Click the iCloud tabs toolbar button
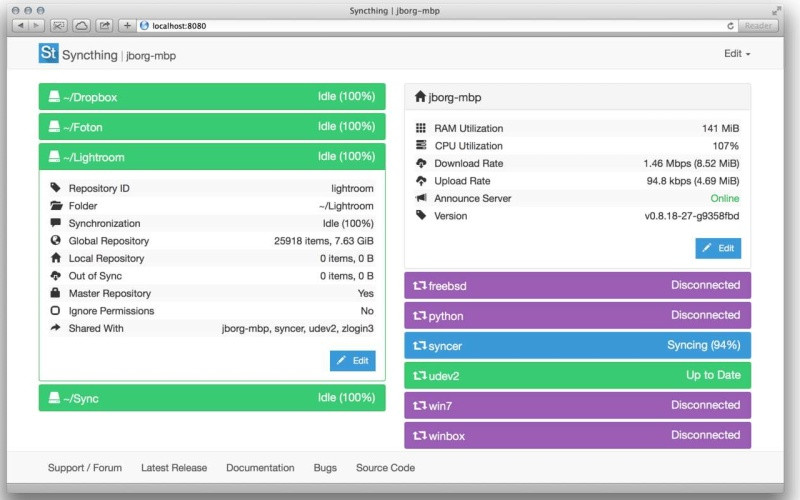 tap(82, 26)
